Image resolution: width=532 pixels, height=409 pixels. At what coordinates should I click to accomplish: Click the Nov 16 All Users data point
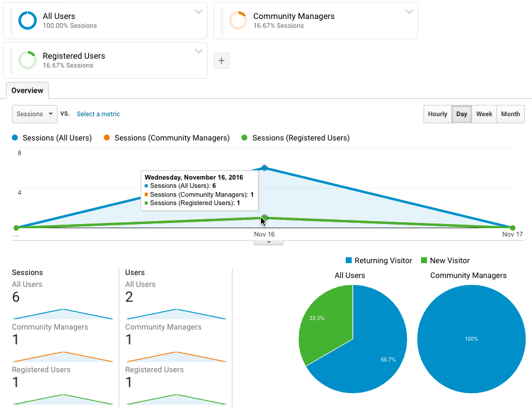coord(265,168)
